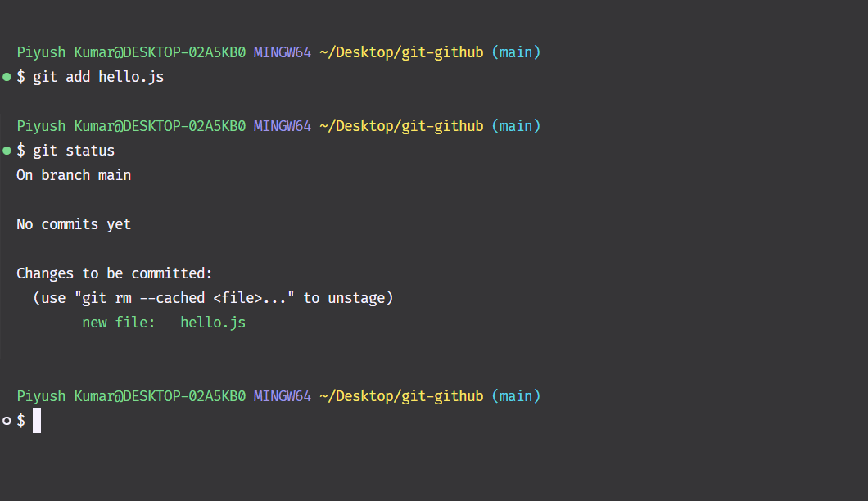Click the "No commits yet" output line

[x=74, y=224]
